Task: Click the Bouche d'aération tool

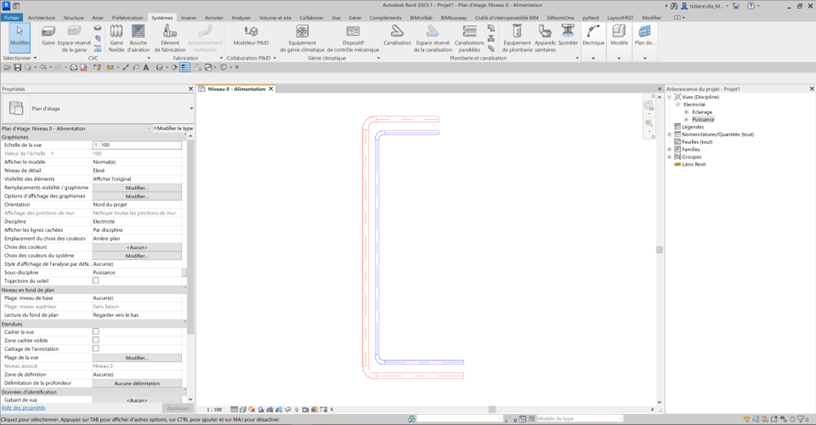Action: [x=138, y=35]
